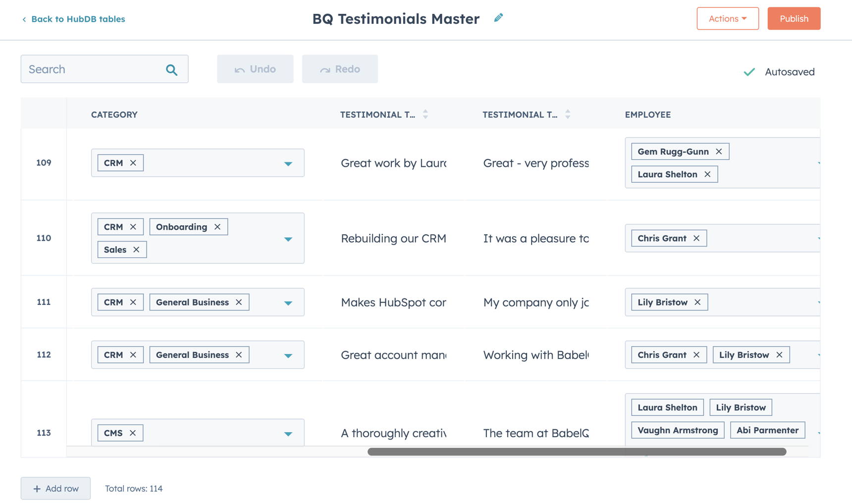This screenshot has height=504, width=852.
Task: Click the search magnifier icon
Action: click(171, 69)
